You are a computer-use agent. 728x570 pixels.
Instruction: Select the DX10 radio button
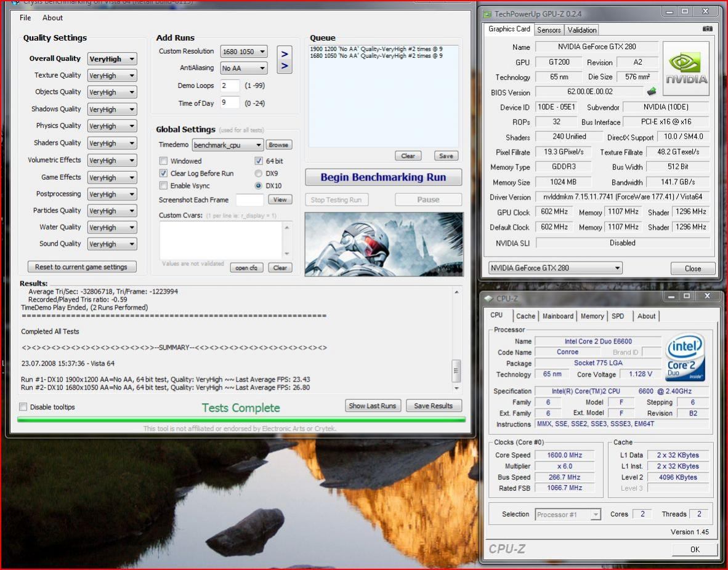tap(258, 186)
